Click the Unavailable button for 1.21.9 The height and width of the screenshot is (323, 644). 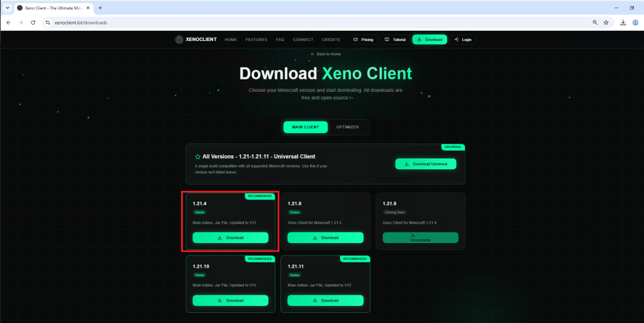coord(421,237)
